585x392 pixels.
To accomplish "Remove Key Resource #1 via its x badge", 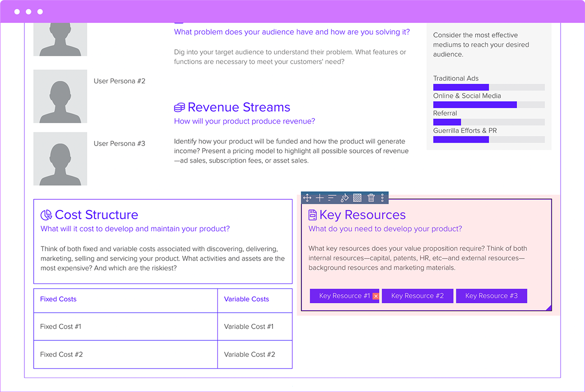I will [375, 296].
